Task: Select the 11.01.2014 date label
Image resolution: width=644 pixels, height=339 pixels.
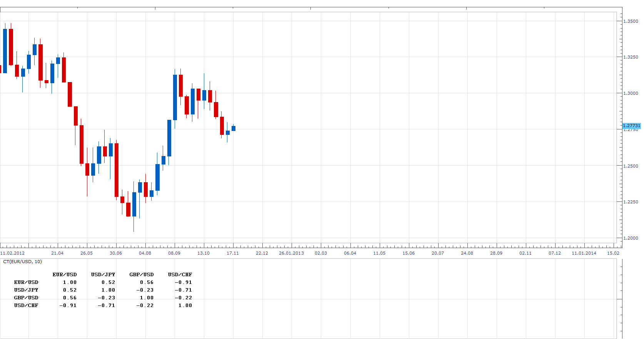Action: (584, 253)
